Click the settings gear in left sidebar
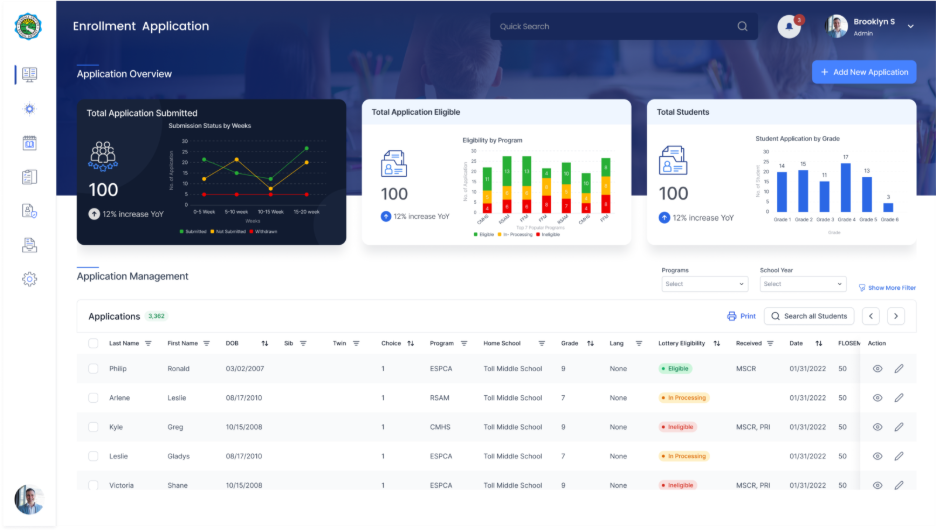Viewport: 936px width, 531px height. tap(29, 279)
